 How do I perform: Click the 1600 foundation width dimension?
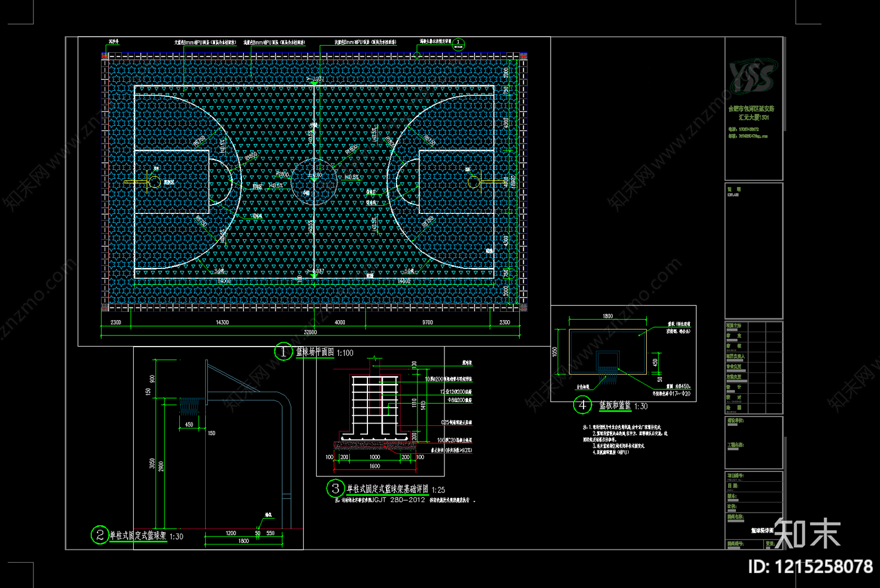(x=375, y=466)
